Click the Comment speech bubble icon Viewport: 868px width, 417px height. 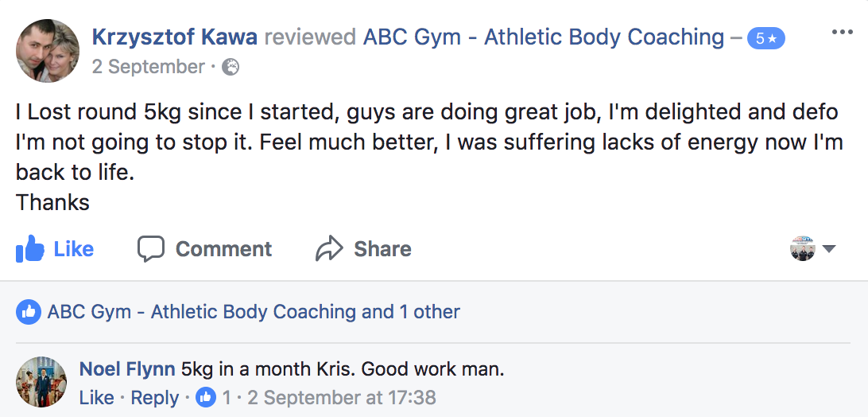click(150, 249)
